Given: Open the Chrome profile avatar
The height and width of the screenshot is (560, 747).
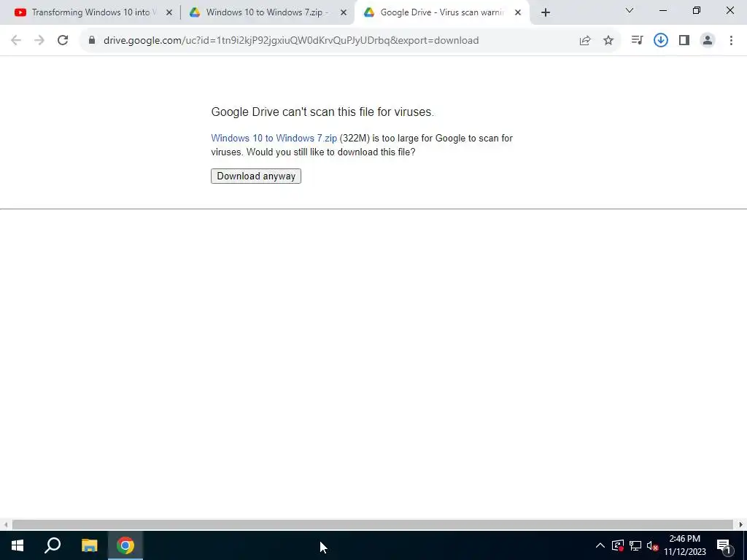Looking at the screenshot, I should 708,41.
